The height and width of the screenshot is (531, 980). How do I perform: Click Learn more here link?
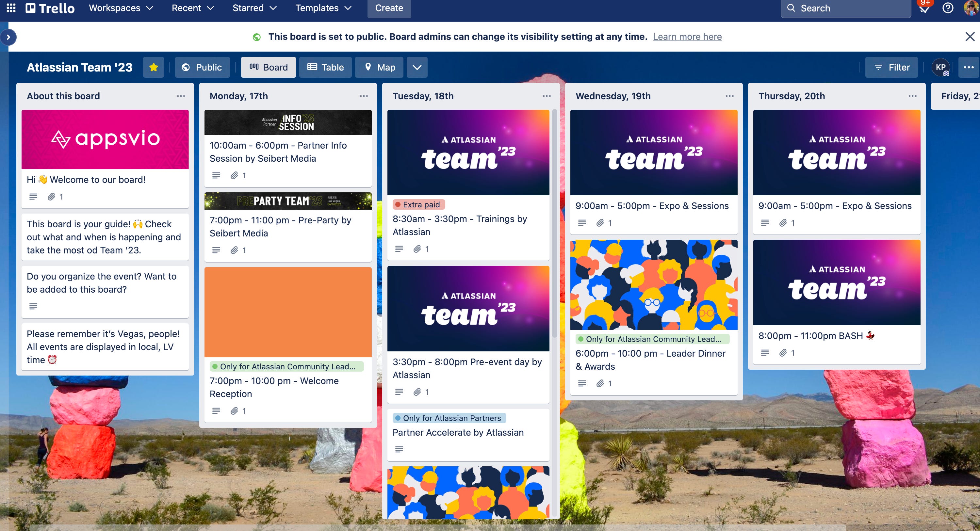tap(688, 36)
